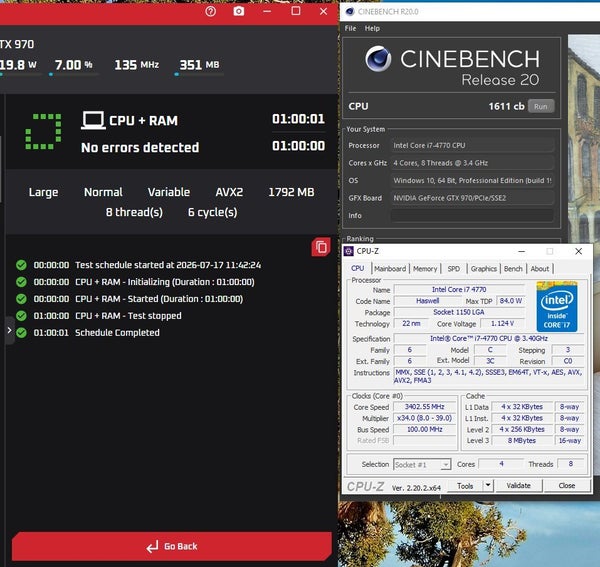Click the Go Back button
This screenshot has height=567, width=600.
pos(172,546)
